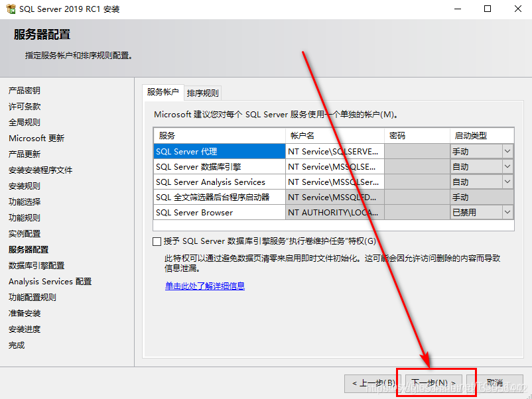Viewport: 532px width, 399px height.
Task: Click 许可条款 step in sidebar
Action: pyautogui.click(x=25, y=107)
